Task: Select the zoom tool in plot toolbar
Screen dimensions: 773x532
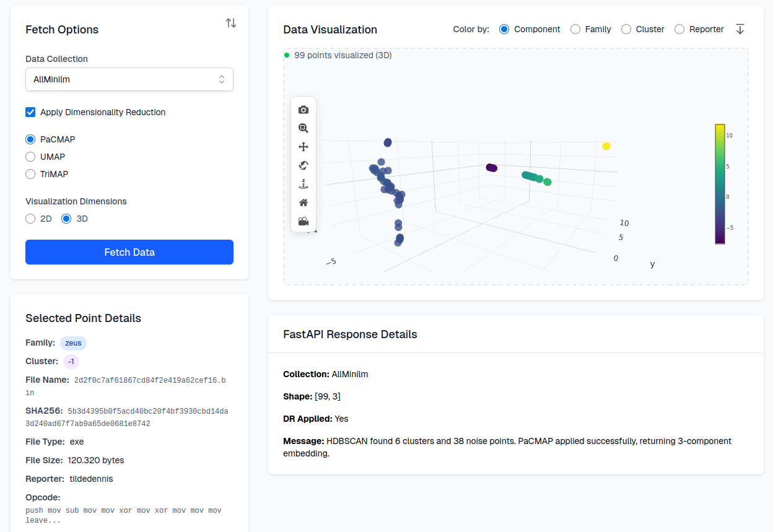Action: pyautogui.click(x=304, y=128)
